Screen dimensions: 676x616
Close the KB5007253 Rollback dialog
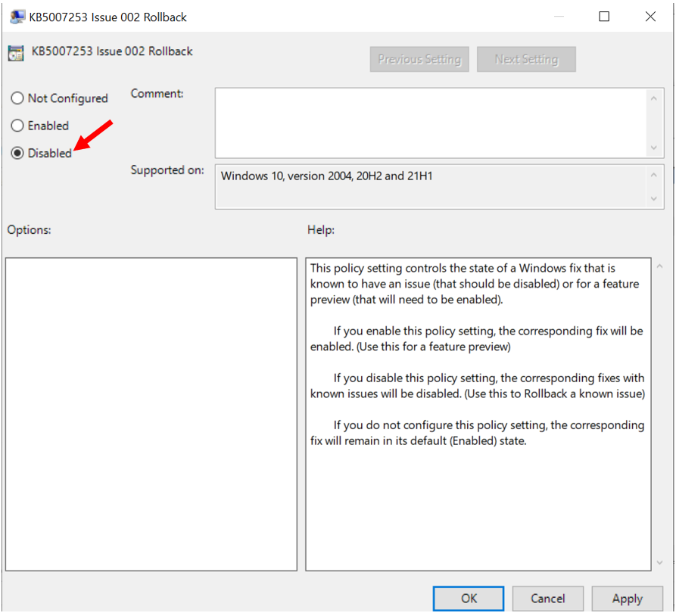[x=650, y=17]
